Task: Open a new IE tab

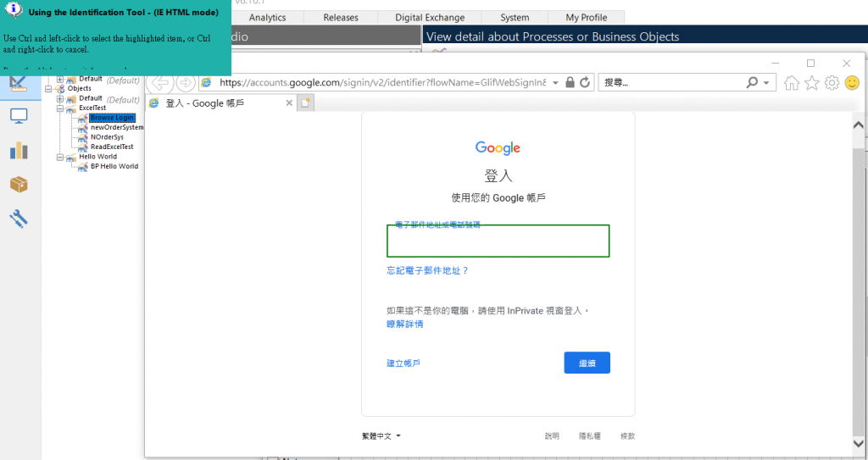Action: pos(305,103)
